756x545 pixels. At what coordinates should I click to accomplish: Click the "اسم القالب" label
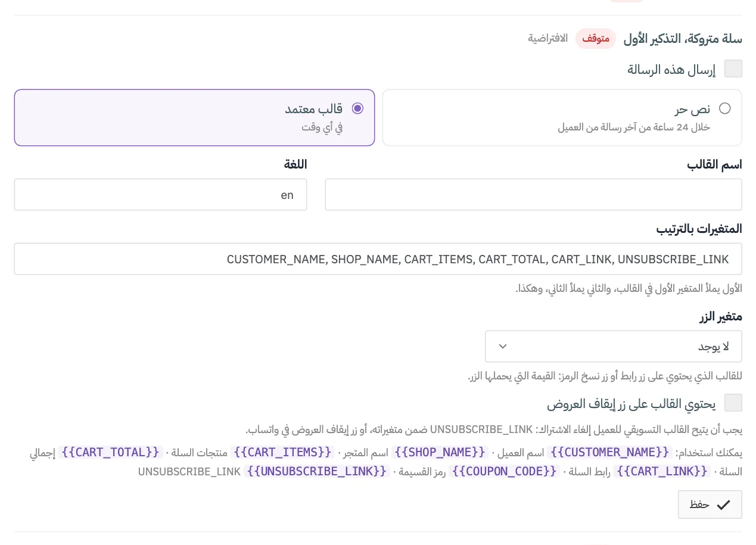(x=714, y=164)
